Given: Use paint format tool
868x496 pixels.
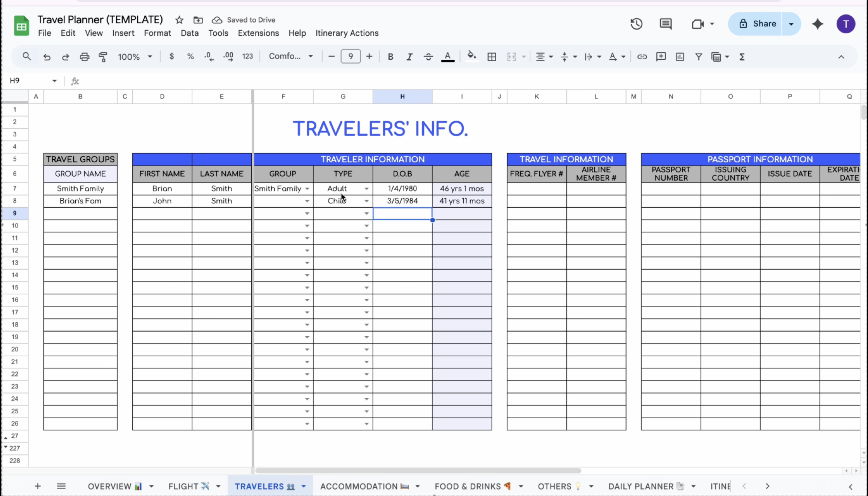Looking at the screenshot, I should click(102, 57).
